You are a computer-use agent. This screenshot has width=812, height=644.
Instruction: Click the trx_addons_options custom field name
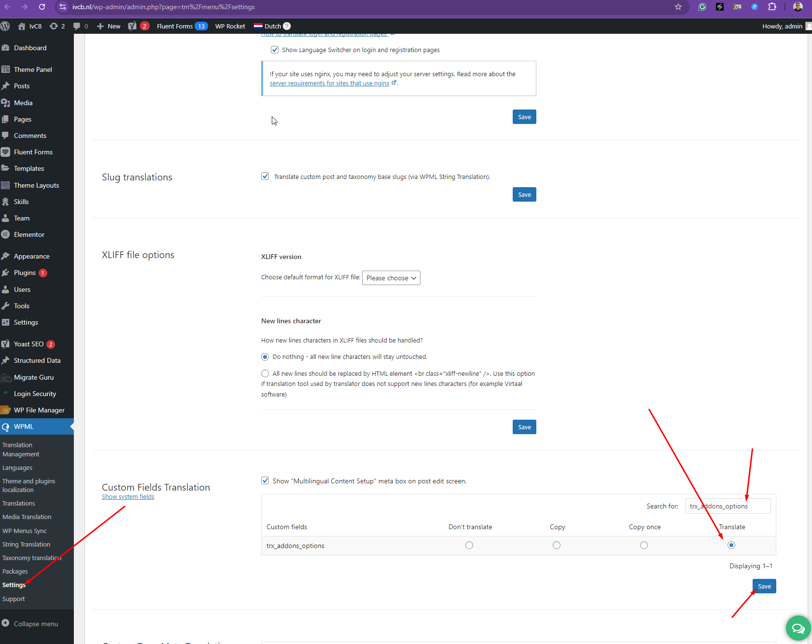pos(295,546)
